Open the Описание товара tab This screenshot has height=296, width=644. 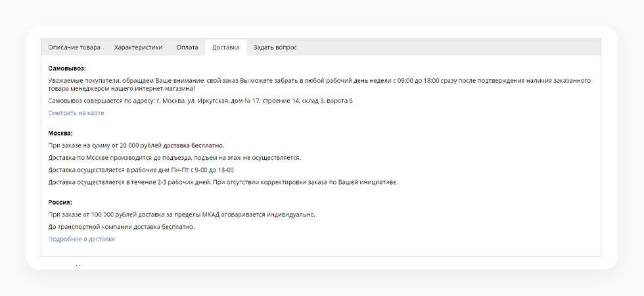tap(74, 47)
